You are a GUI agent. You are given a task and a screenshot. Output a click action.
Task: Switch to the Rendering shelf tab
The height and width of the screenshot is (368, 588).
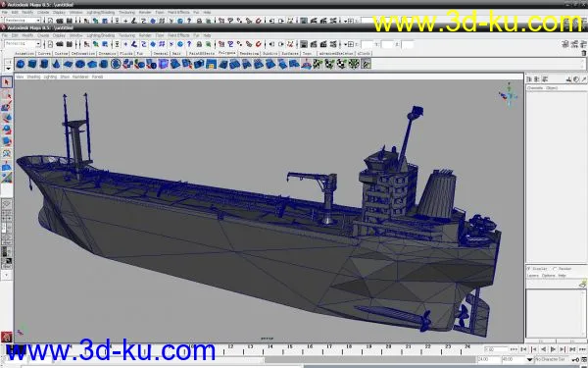[x=249, y=54]
